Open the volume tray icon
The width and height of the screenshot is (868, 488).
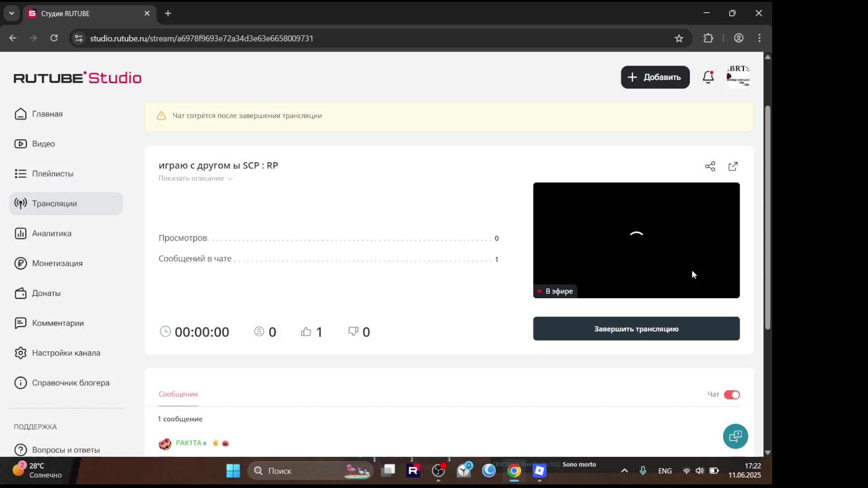point(700,471)
